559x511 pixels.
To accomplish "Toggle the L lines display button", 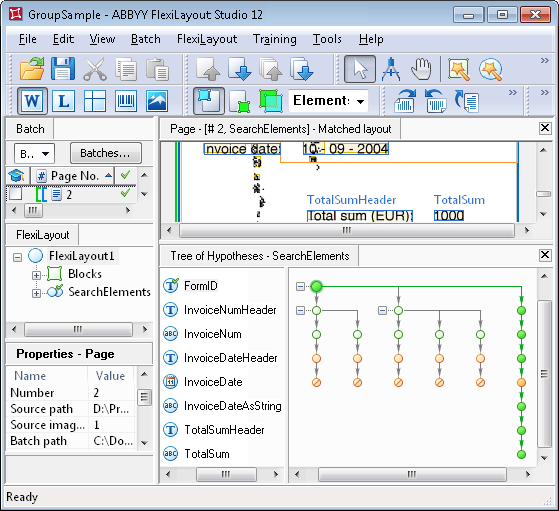I will [x=63, y=101].
